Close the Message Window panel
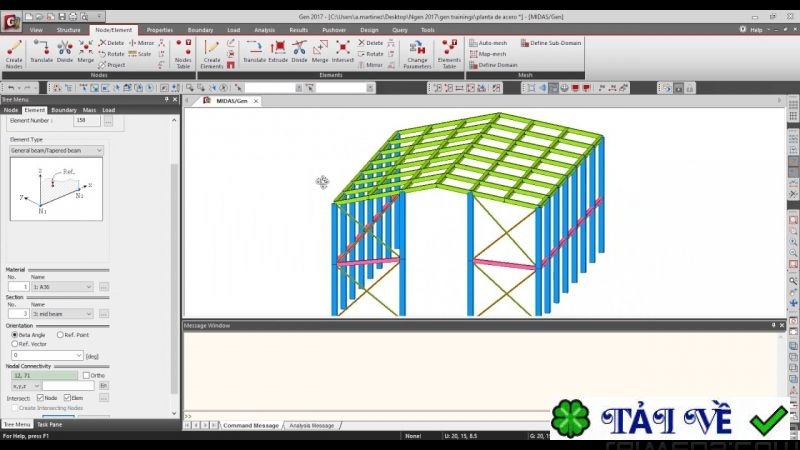The height and width of the screenshot is (450, 800). [x=782, y=326]
